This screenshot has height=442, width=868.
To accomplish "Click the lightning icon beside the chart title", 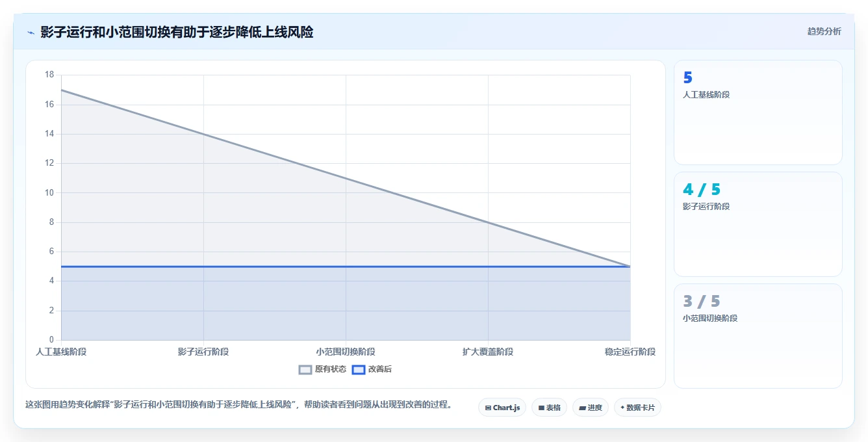I will click(31, 32).
